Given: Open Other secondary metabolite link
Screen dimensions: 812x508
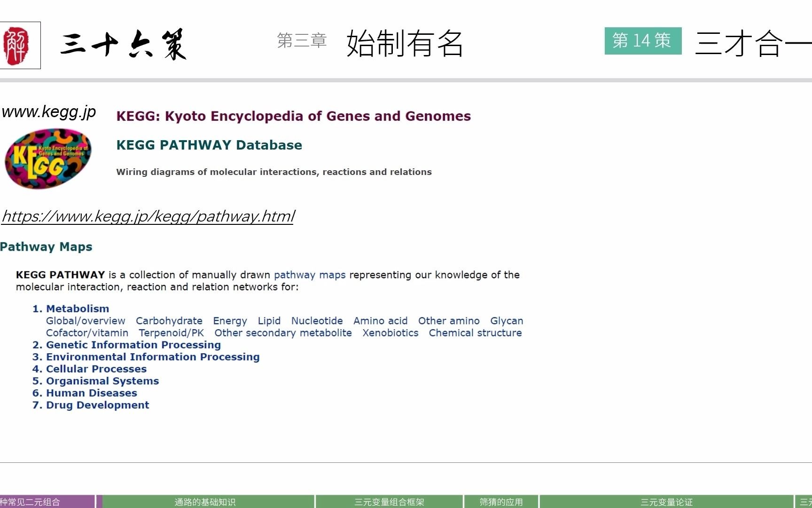Looking at the screenshot, I should click(x=283, y=333).
